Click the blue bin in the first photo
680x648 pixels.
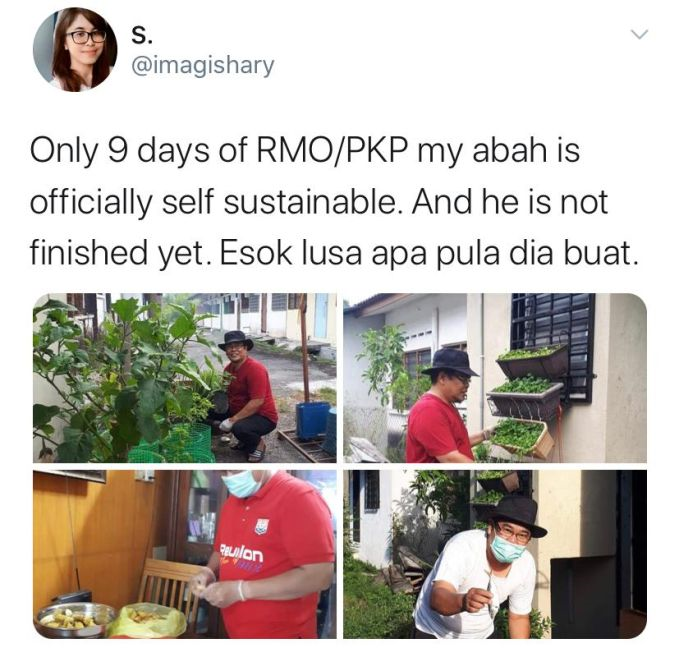click(313, 420)
